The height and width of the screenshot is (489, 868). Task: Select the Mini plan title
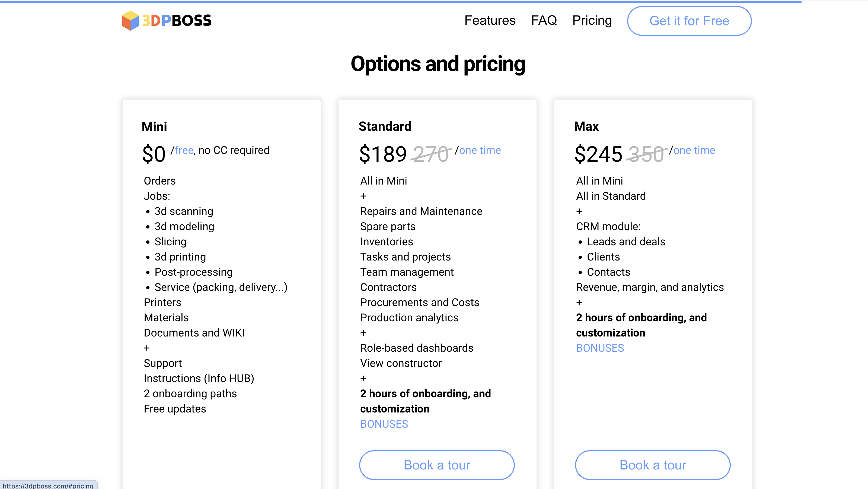[x=154, y=127]
